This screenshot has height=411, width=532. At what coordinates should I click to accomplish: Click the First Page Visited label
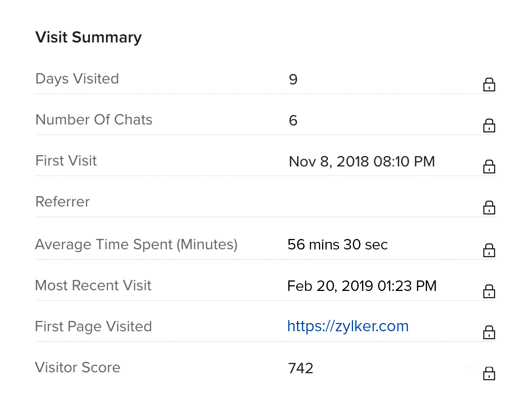tap(93, 326)
